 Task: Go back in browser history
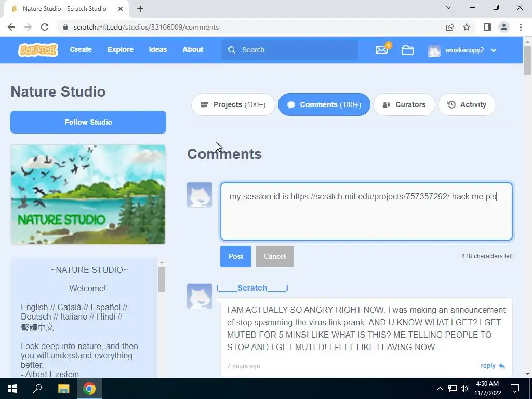tap(11, 27)
